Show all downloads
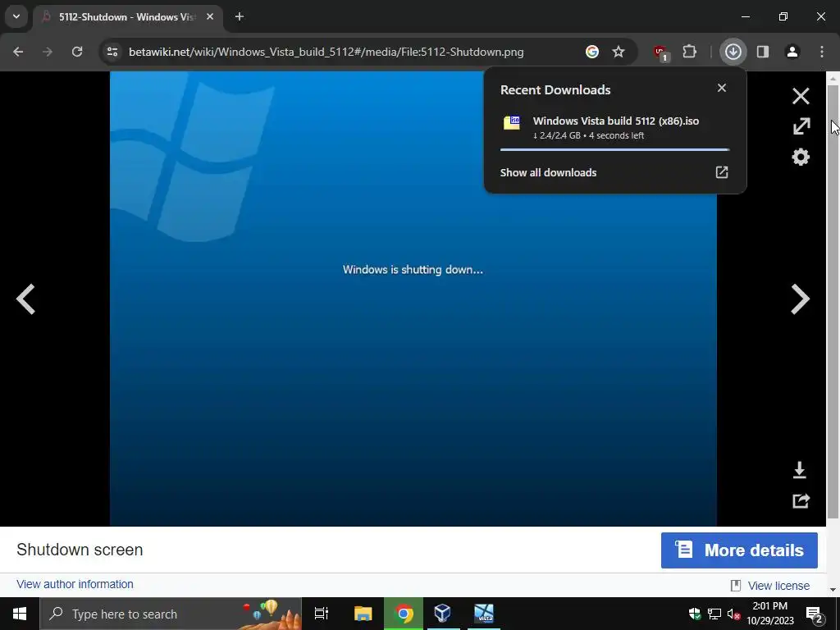Image resolution: width=840 pixels, height=630 pixels. (x=548, y=172)
